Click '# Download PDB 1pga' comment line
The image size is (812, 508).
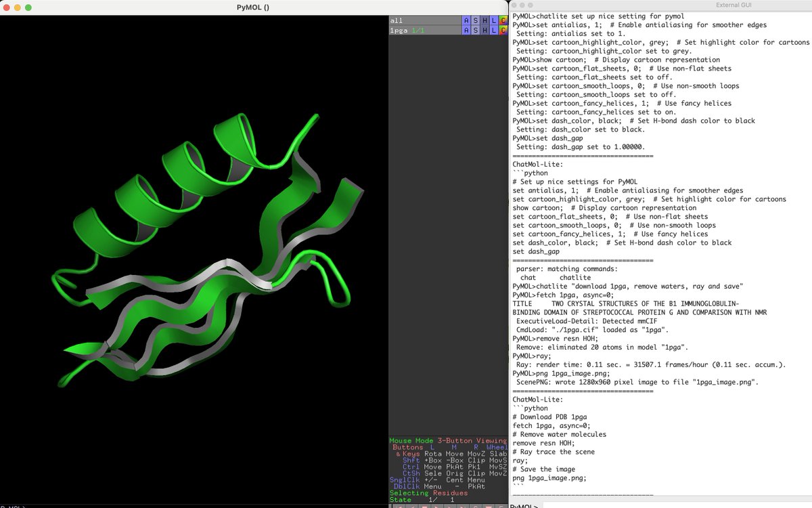(x=549, y=417)
